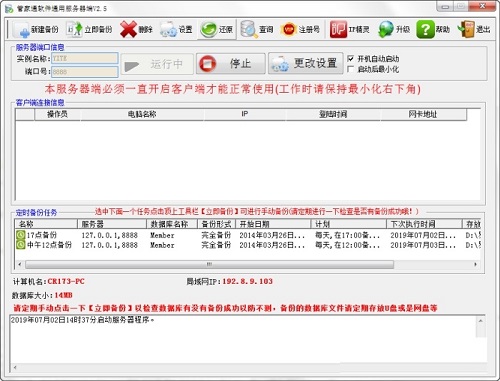The width and height of the screenshot is (500, 381).
Task: Click the log box up scroll arrow
Action: [x=481, y=321]
